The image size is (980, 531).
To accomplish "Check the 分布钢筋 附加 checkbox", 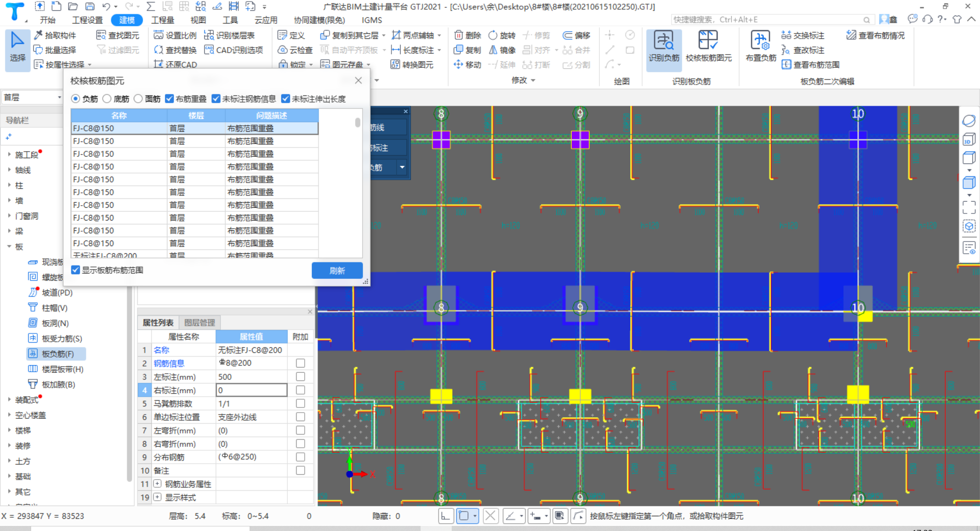I will click(x=301, y=457).
